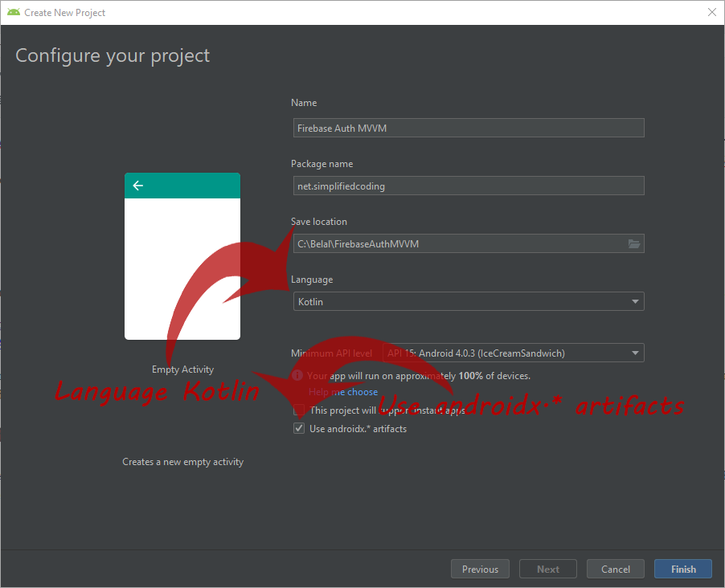Viewport: 725px width, 588px height.
Task: Click the Cancel button
Action: (x=616, y=569)
